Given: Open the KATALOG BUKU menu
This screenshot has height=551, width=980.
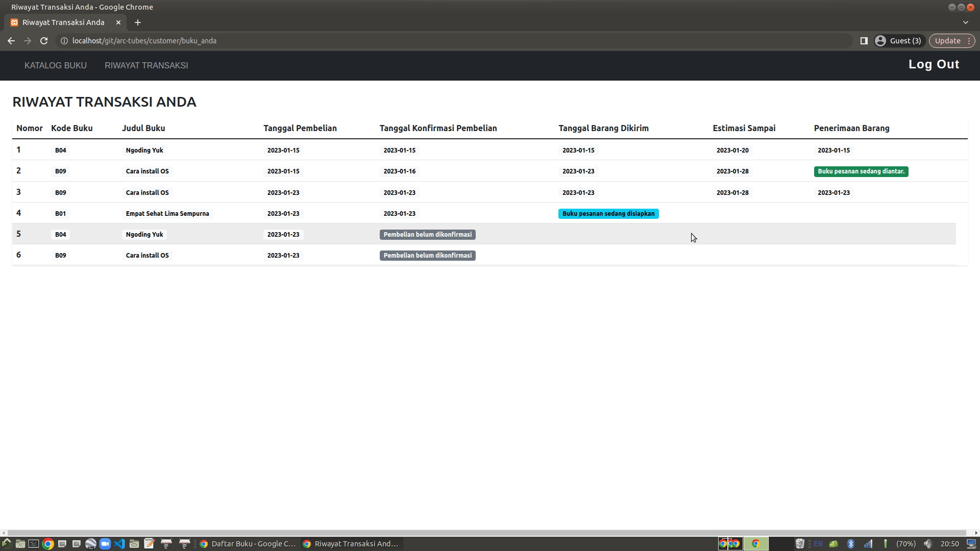Looking at the screenshot, I should (56, 65).
